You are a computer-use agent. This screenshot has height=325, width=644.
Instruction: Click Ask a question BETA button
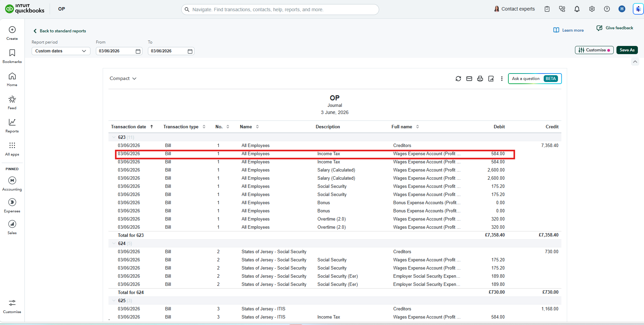coord(535,79)
